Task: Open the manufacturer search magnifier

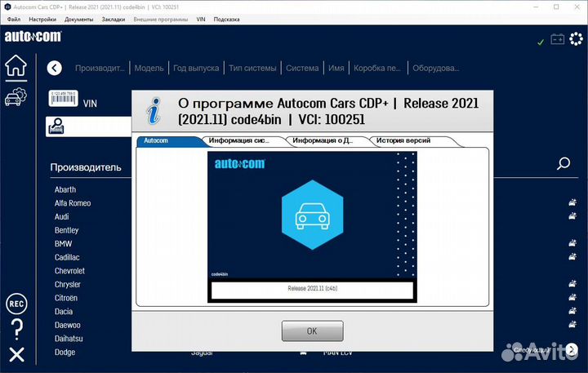Action: coord(563,163)
